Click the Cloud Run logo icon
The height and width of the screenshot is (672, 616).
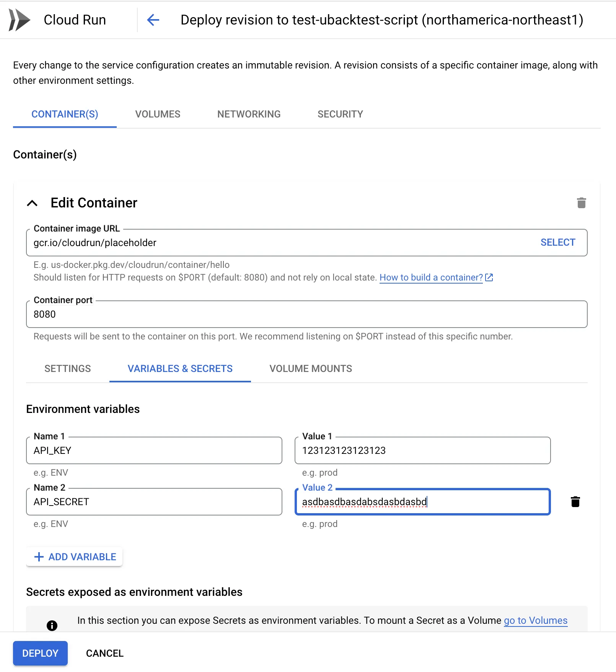pyautogui.click(x=20, y=20)
